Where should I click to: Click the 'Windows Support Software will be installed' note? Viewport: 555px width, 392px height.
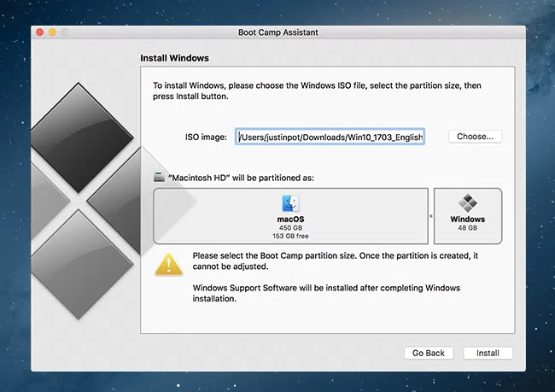point(326,293)
